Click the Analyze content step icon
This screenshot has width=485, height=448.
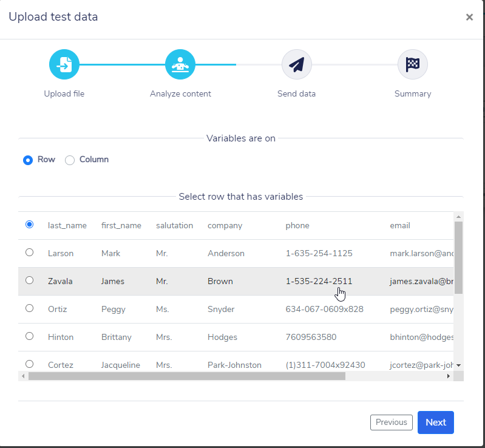tap(180, 64)
